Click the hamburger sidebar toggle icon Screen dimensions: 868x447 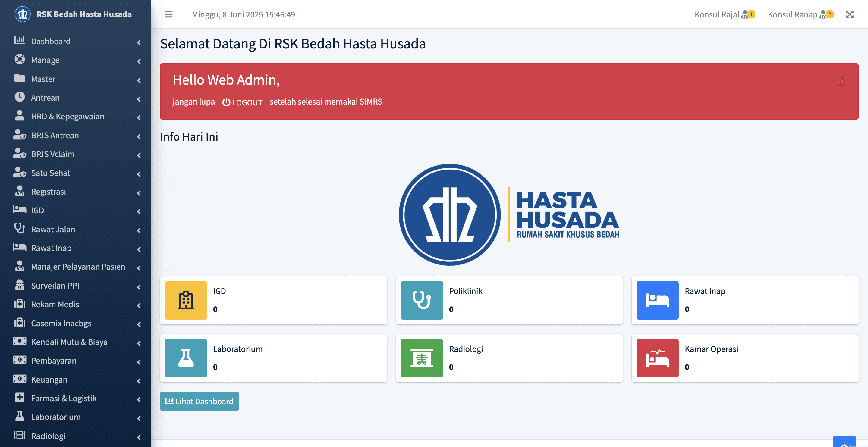169,14
